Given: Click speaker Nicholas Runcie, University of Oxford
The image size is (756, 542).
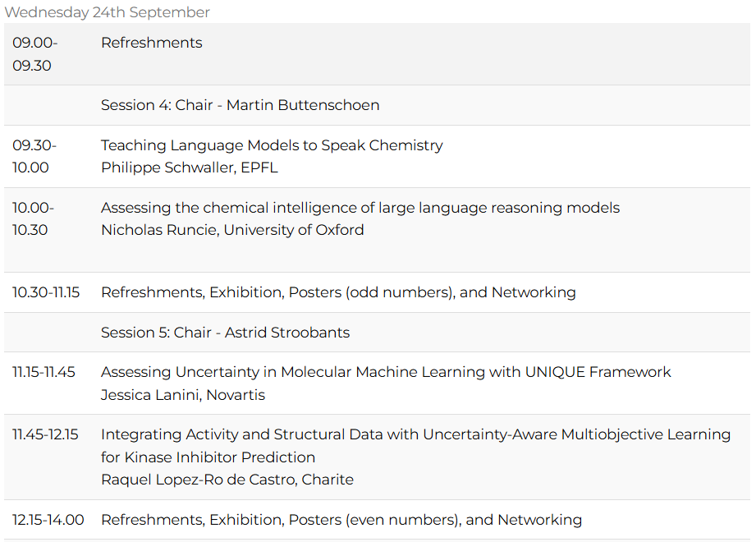Looking at the screenshot, I should click(232, 230).
